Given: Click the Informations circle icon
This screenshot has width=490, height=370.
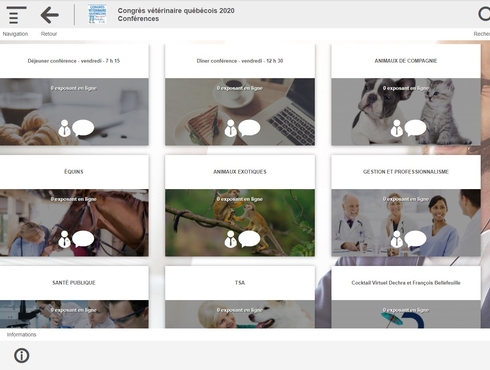Looking at the screenshot, I should coord(22,356).
